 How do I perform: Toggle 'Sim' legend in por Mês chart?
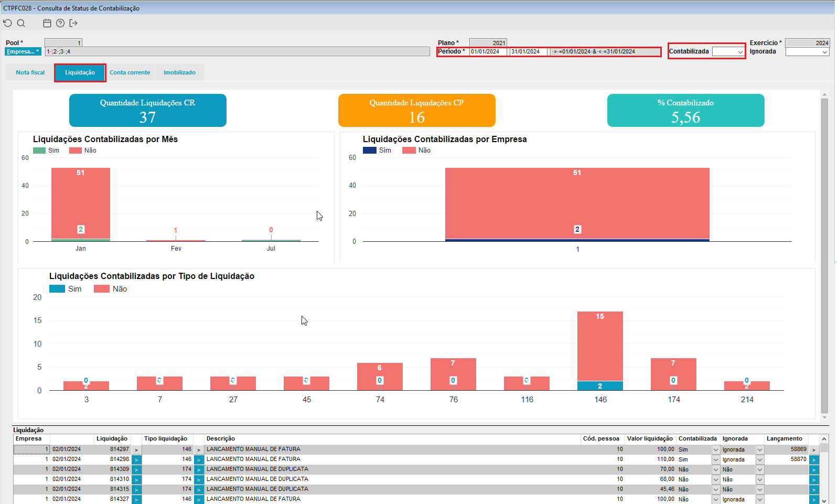point(46,151)
